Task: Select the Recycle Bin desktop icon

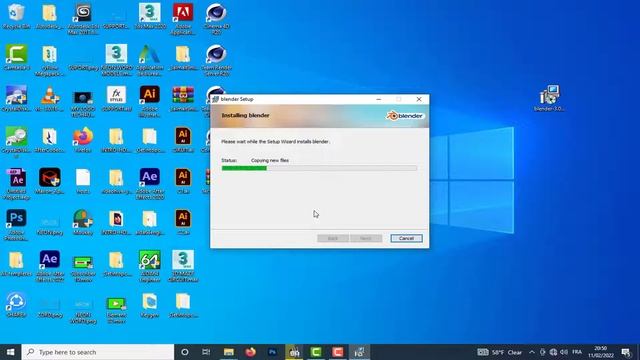Action: (16, 17)
